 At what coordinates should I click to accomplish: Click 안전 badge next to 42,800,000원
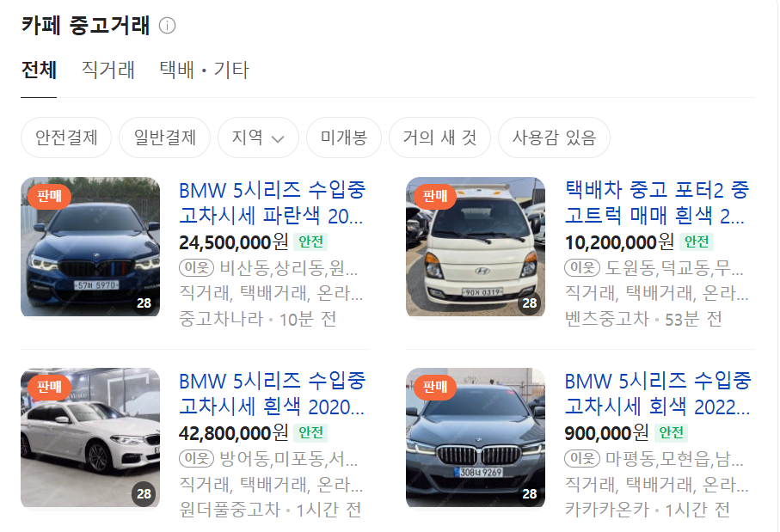tap(310, 432)
